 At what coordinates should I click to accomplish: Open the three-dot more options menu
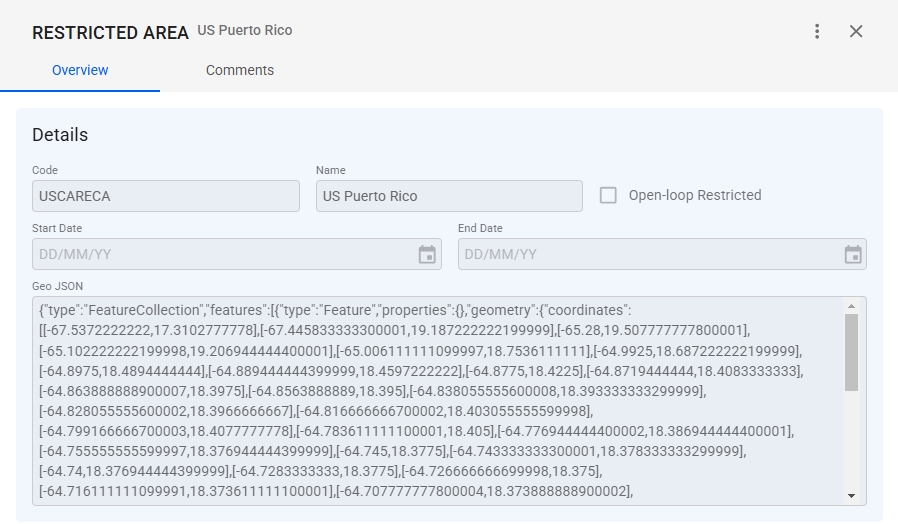817,31
